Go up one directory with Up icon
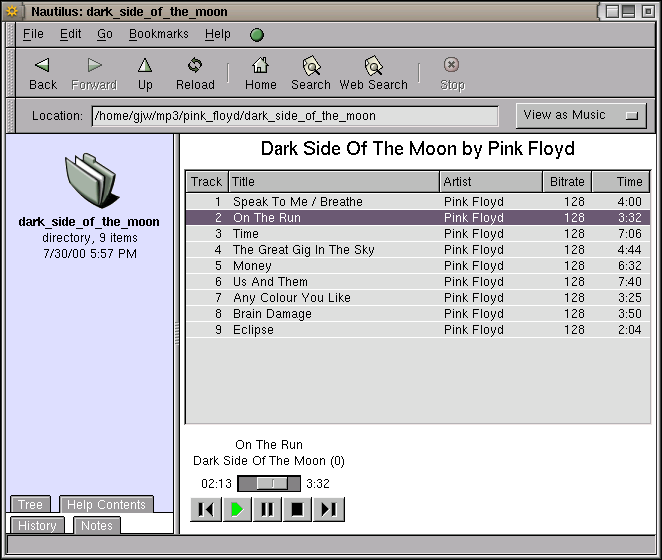This screenshot has height=560, width=662. click(x=145, y=66)
